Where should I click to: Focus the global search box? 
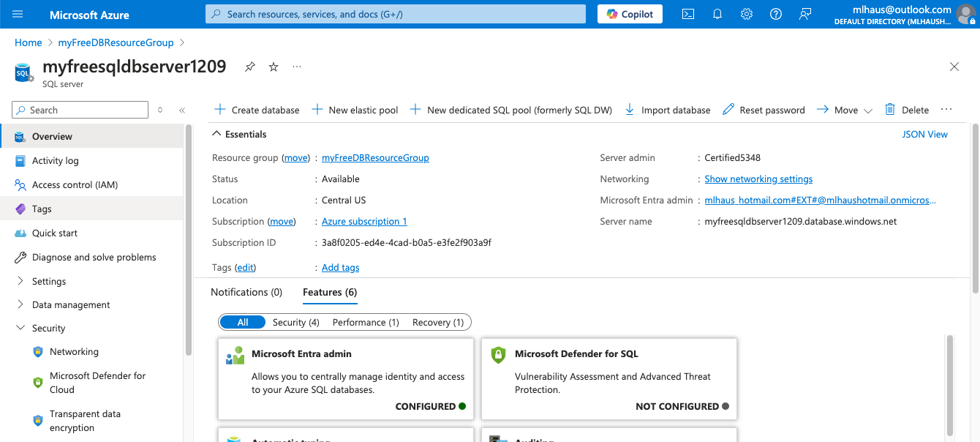click(396, 14)
